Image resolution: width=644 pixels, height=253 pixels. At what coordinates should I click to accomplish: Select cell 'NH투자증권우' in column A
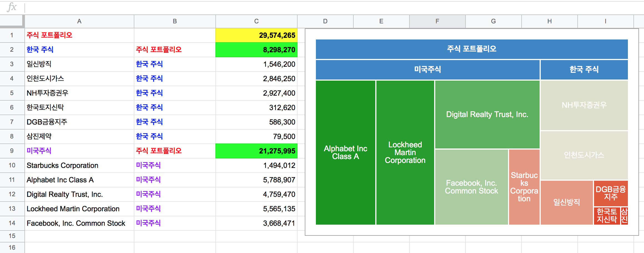click(79, 93)
